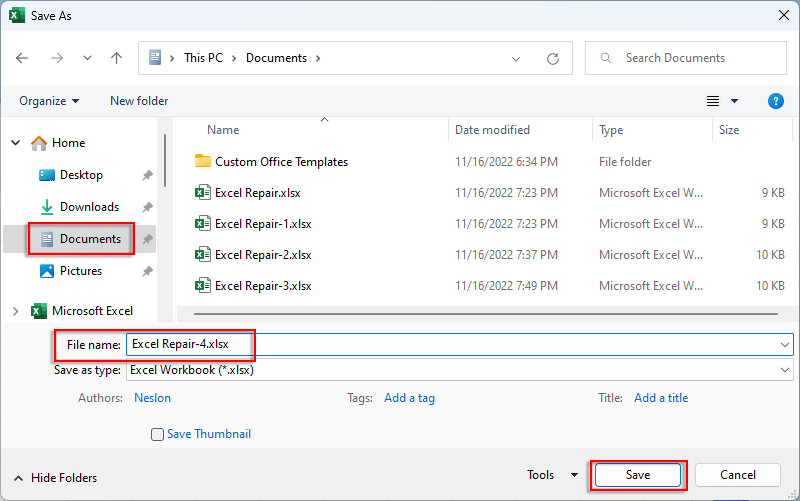Select Excel Repair-2.xlsx file icon

point(202,255)
